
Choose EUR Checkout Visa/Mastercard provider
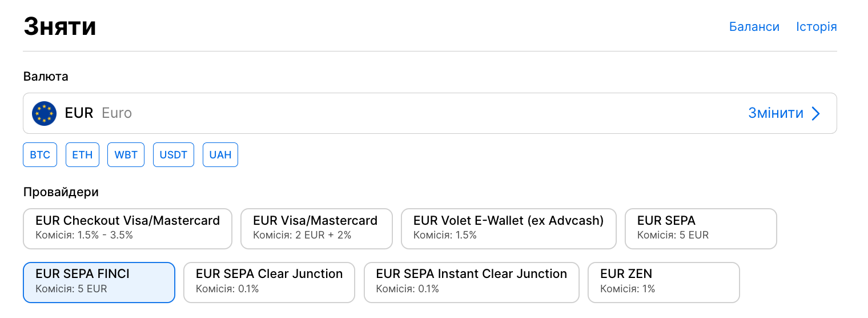[x=128, y=229]
